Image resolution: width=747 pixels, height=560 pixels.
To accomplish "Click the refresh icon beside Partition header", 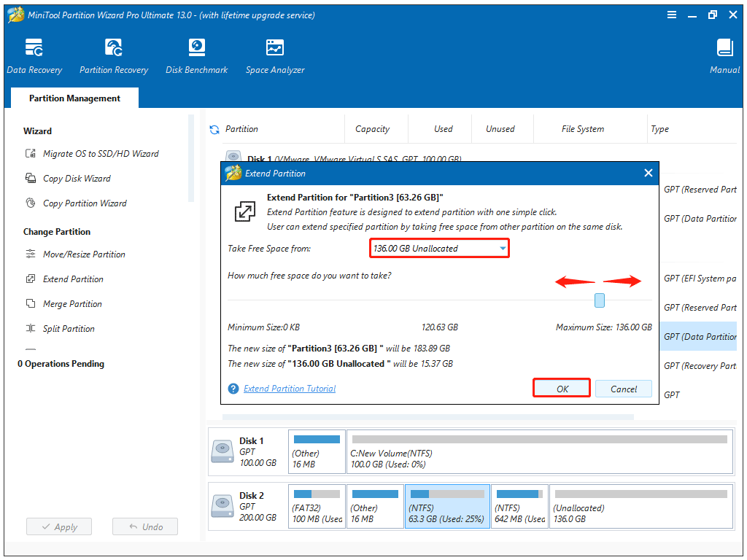I will point(214,130).
